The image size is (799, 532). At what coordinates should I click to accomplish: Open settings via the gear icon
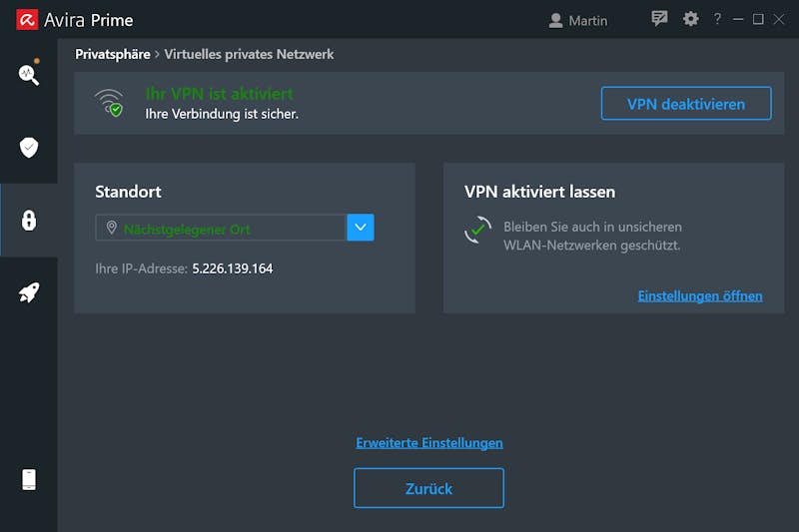pos(690,19)
